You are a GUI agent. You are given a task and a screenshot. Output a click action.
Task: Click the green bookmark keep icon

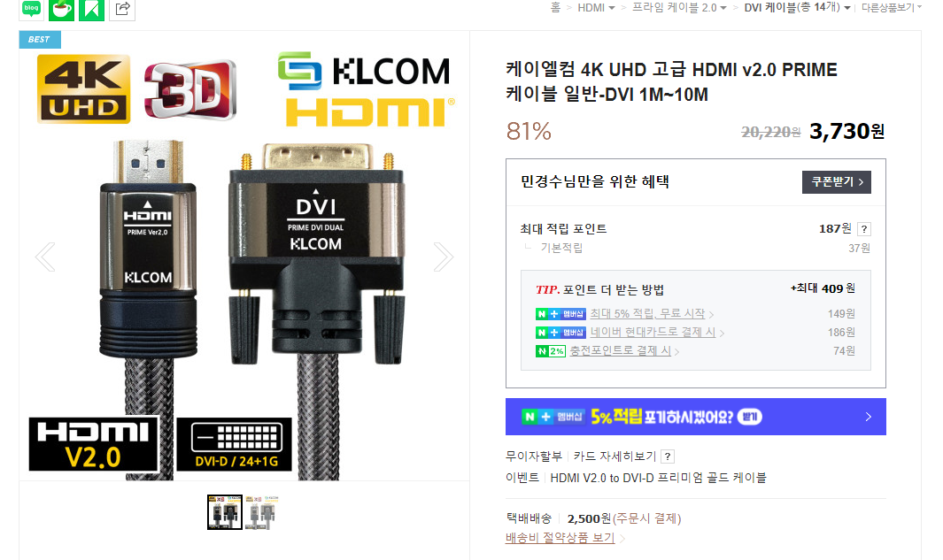point(91,9)
